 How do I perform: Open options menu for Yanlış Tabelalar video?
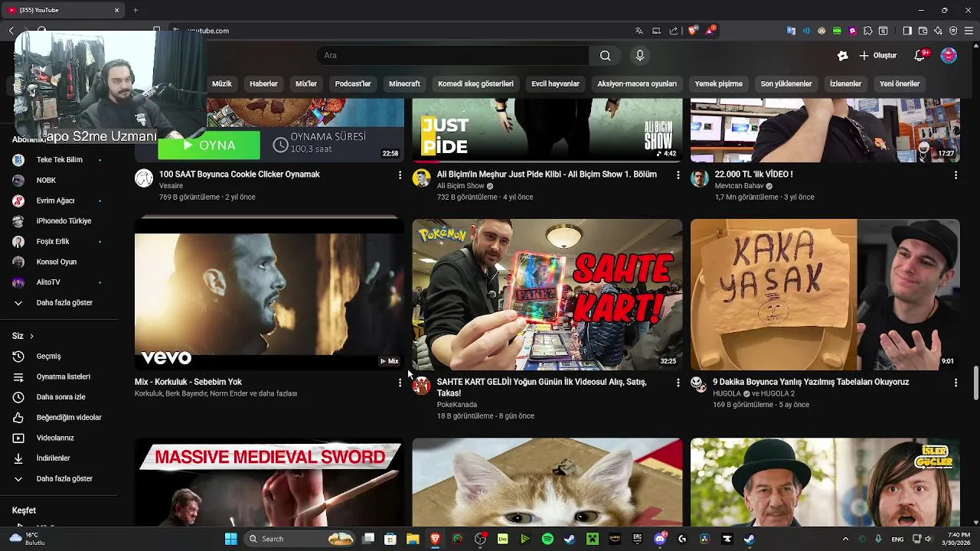955,383
